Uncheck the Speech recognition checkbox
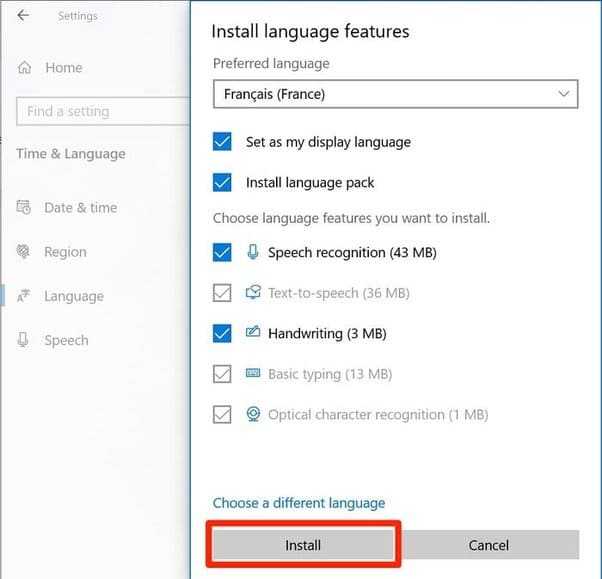Viewport: 602px width, 579px height. [x=222, y=253]
